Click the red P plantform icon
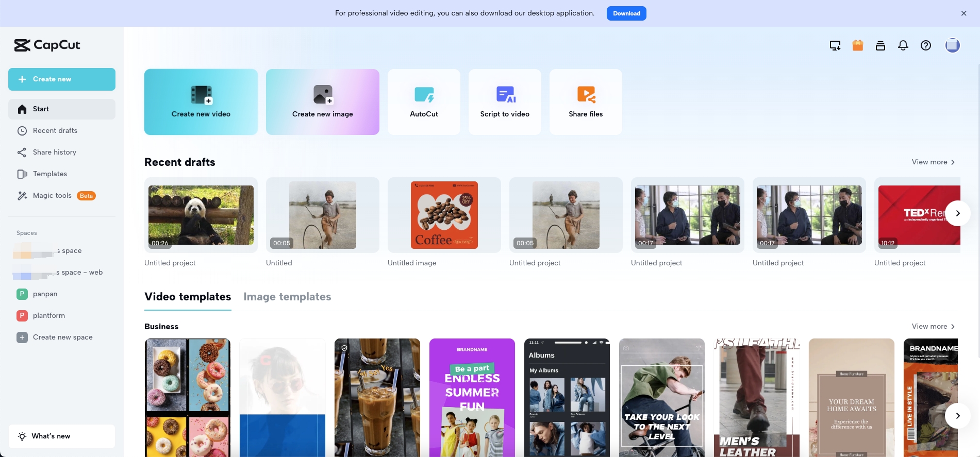The width and height of the screenshot is (980, 457). (22, 316)
